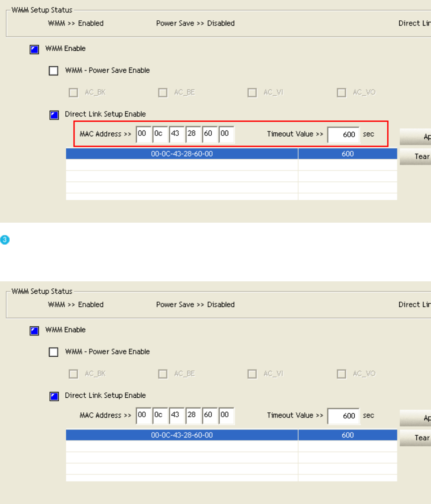Screen dimensions: 431x504
Task: Check AC_BE option in upper panel
Action: [163, 93]
